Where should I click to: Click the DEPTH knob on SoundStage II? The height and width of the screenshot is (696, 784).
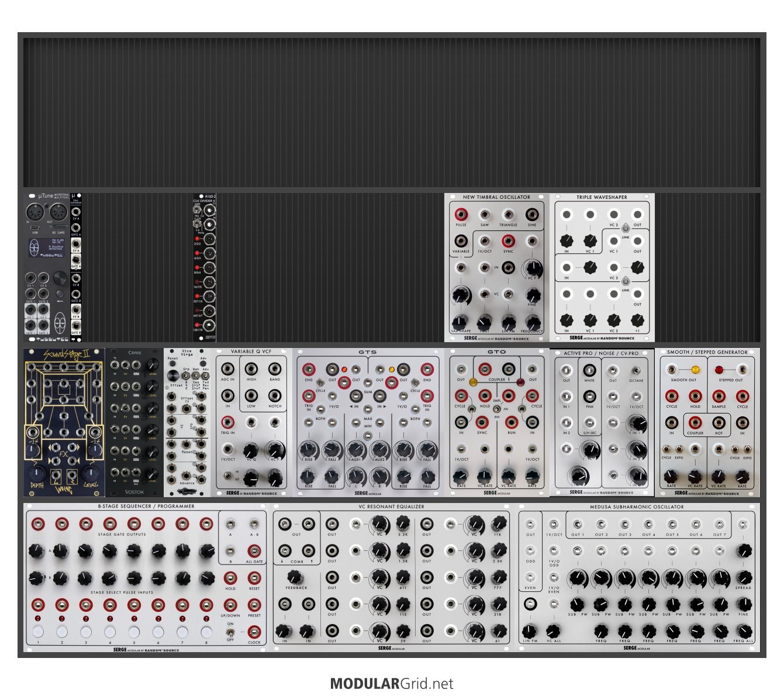[37, 473]
